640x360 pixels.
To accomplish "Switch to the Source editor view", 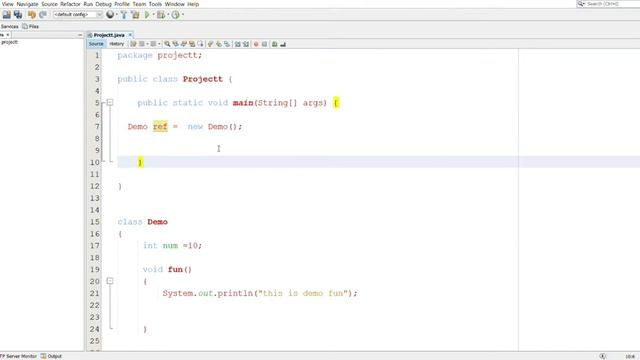I will coord(96,44).
